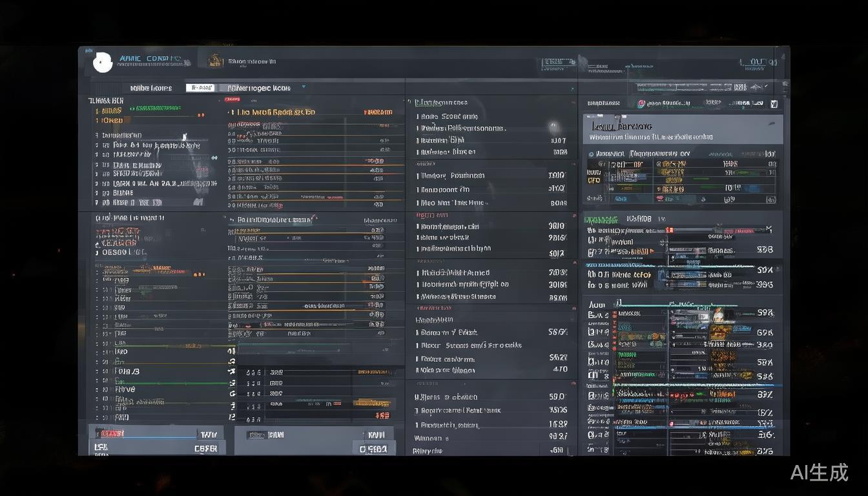Open the teal dropdown arrow in the toolbar
The image size is (868, 496).
tap(304, 87)
